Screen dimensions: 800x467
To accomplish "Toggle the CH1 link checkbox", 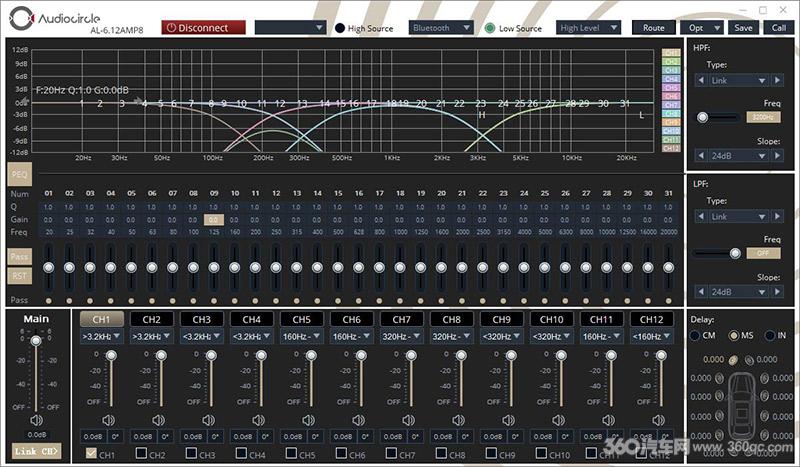I will 91,453.
